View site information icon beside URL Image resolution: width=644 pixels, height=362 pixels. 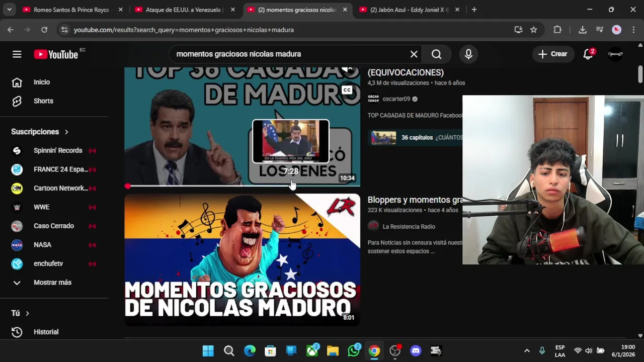tap(64, 30)
